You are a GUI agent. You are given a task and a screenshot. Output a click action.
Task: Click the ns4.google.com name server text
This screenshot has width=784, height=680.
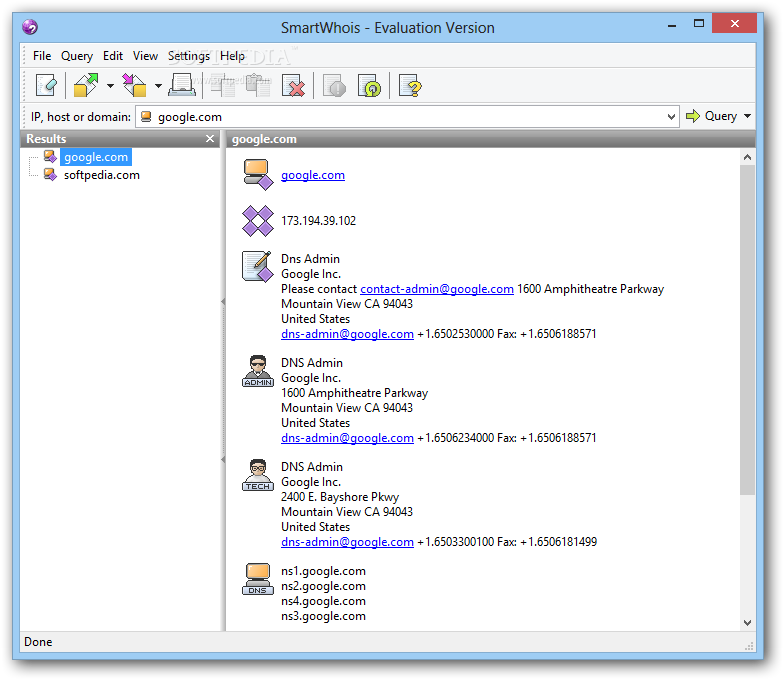point(324,601)
